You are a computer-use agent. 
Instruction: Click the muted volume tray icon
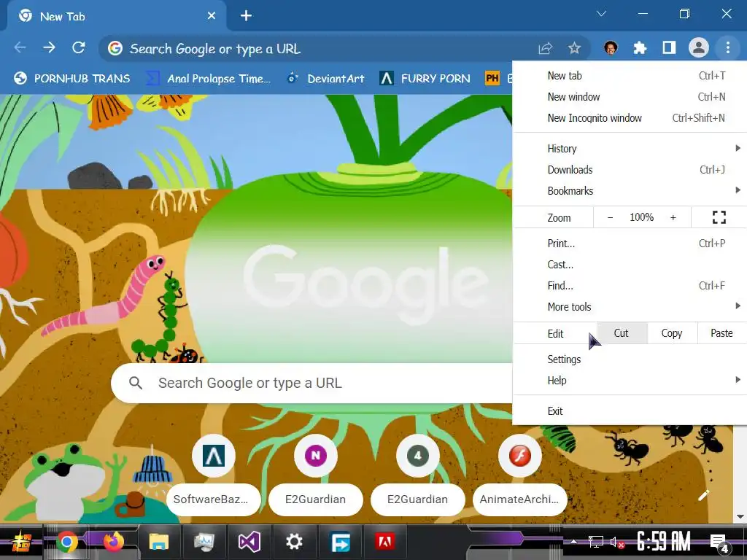pos(618,542)
